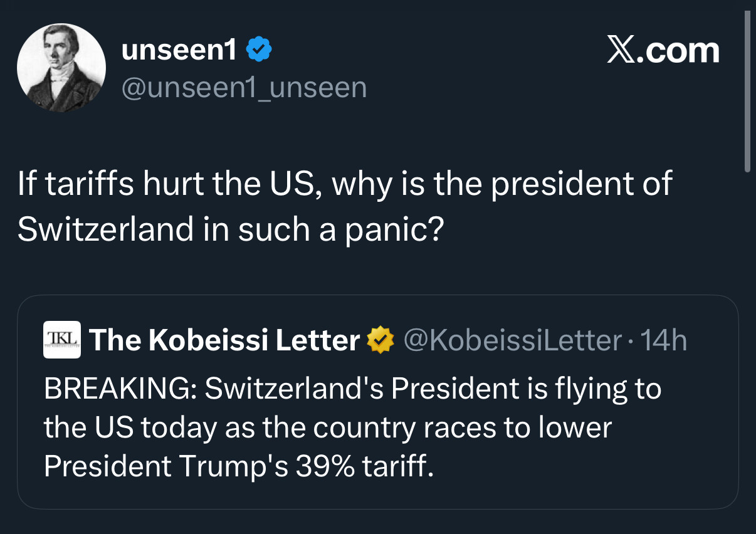Click the words "president of" in the tweet
Viewport: 756px width, 534px height.
coord(582,184)
